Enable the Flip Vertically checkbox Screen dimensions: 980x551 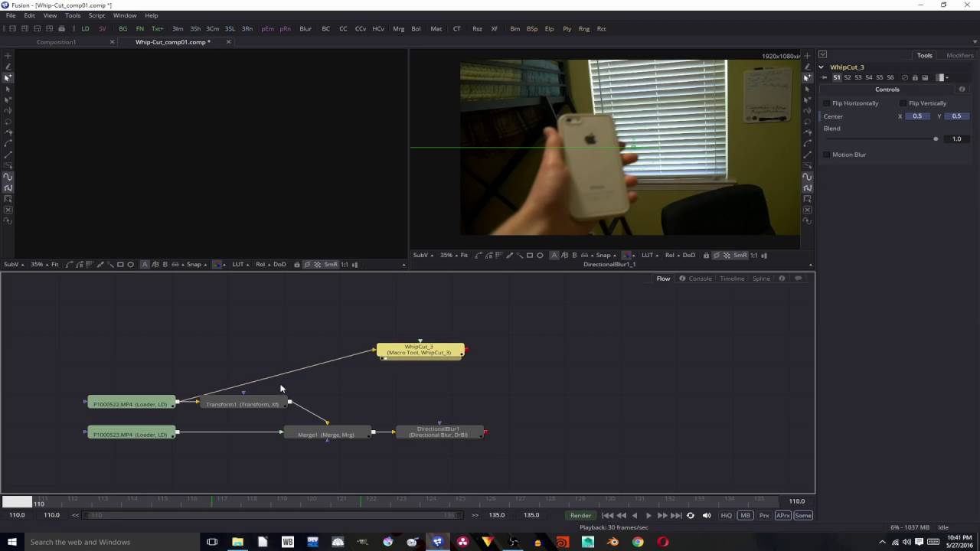click(x=903, y=103)
